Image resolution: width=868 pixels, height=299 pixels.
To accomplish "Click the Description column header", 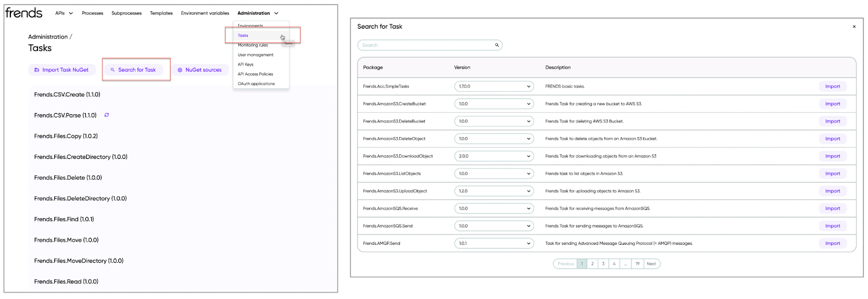I will [558, 68].
